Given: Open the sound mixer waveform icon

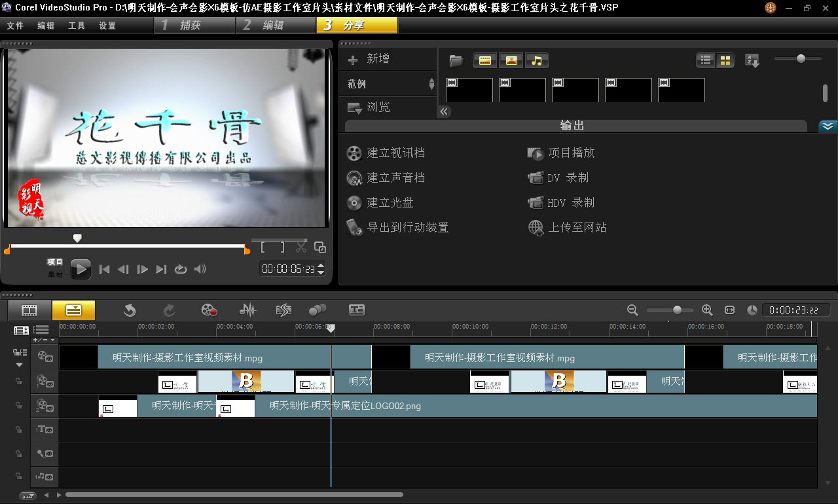Looking at the screenshot, I should click(x=247, y=310).
